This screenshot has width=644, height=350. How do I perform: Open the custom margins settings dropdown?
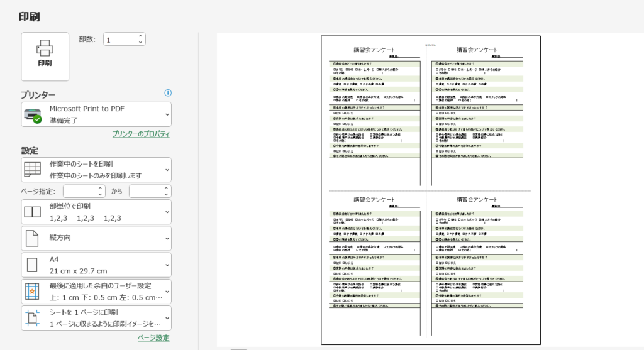pyautogui.click(x=96, y=292)
